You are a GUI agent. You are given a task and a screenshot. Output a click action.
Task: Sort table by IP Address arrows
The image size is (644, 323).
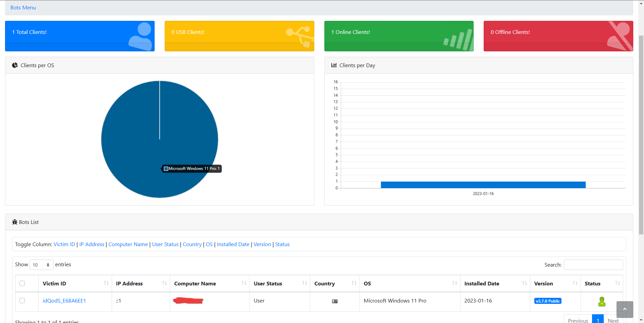pyautogui.click(x=164, y=283)
